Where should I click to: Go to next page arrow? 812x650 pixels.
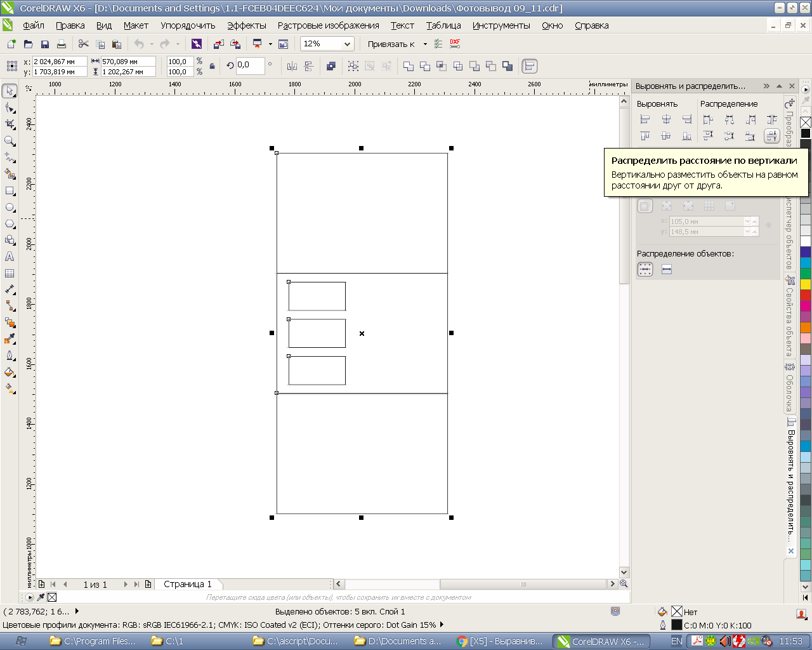coord(126,584)
